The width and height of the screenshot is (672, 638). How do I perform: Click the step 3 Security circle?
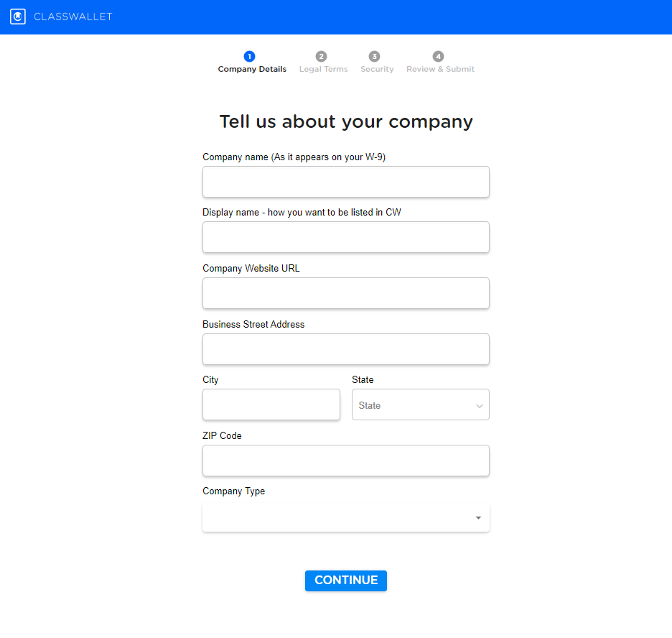[x=374, y=55]
